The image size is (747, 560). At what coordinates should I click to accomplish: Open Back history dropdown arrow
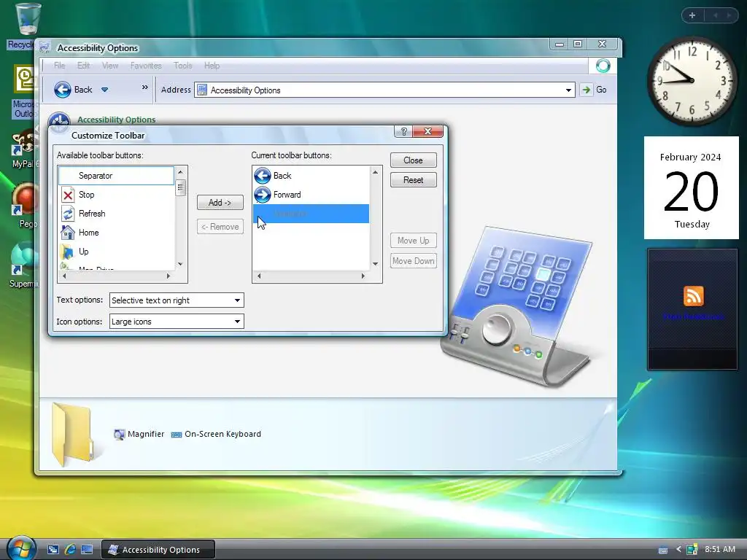click(x=105, y=90)
